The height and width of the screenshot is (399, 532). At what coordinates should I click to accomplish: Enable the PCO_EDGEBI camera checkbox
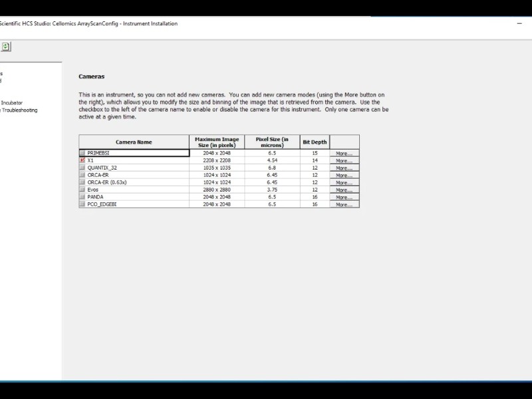pyautogui.click(x=82, y=204)
